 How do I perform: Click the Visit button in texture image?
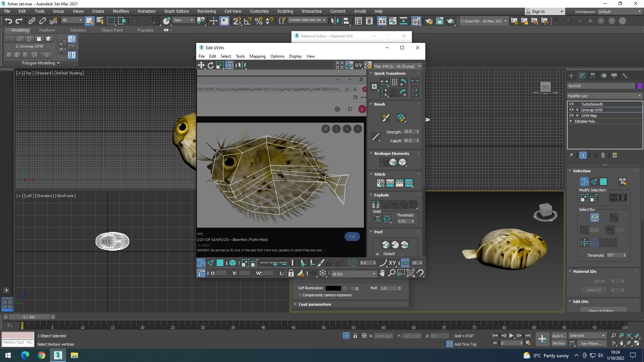coord(352,237)
